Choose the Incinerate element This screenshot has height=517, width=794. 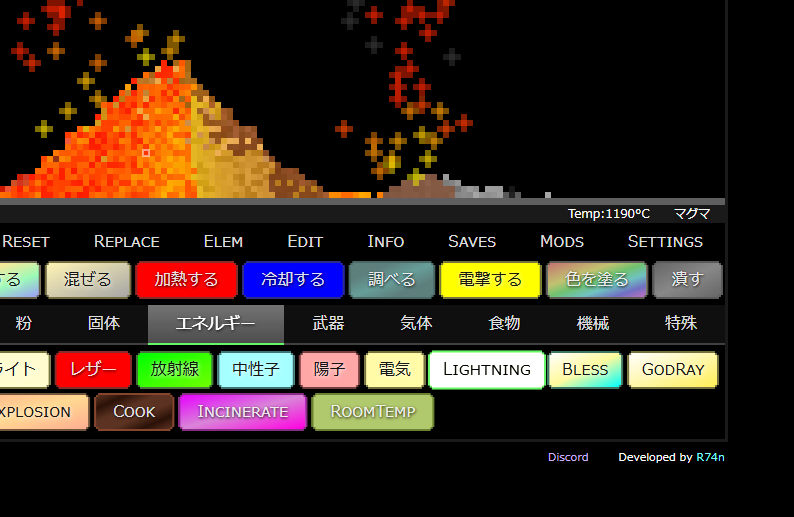click(243, 411)
